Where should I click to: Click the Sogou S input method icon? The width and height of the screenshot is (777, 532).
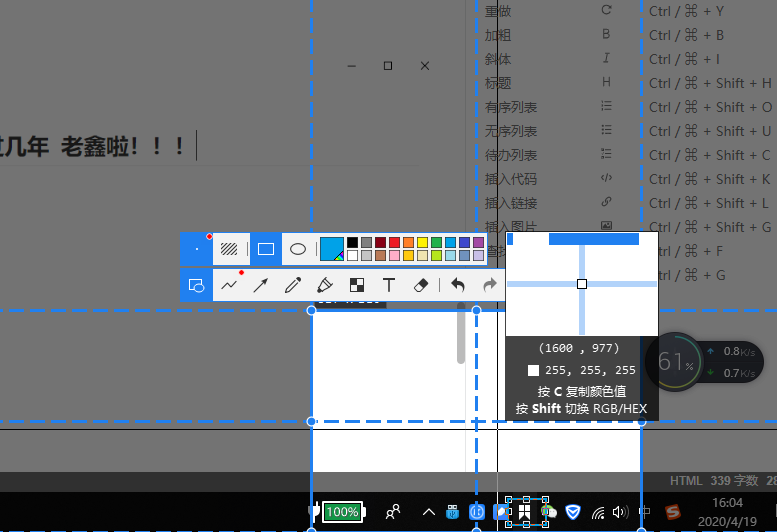[x=672, y=512]
